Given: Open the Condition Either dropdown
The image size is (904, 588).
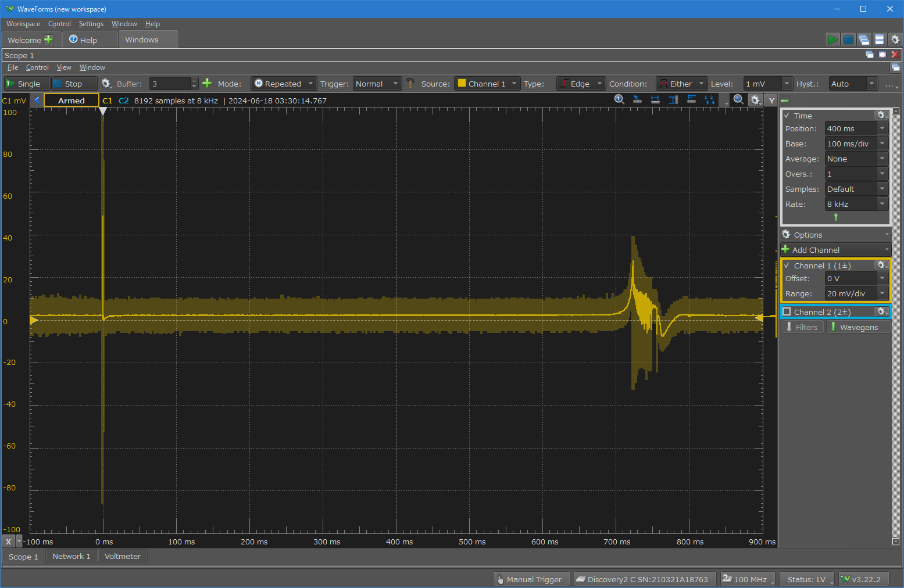Looking at the screenshot, I should (681, 84).
